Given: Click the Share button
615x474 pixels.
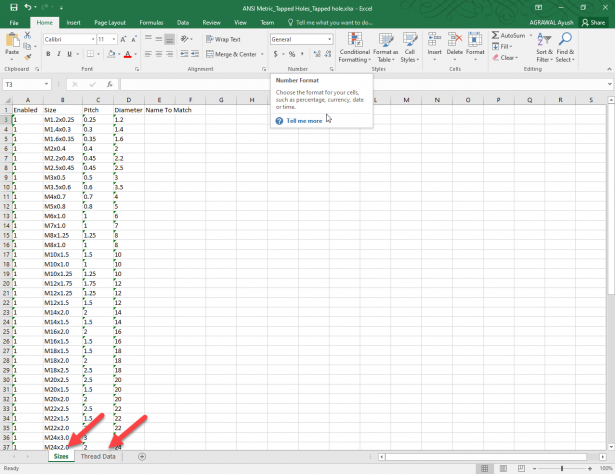Looking at the screenshot, I should click(594, 21).
